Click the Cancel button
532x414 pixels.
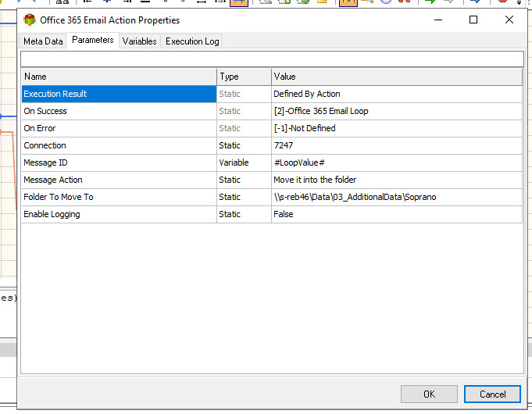[492, 394]
